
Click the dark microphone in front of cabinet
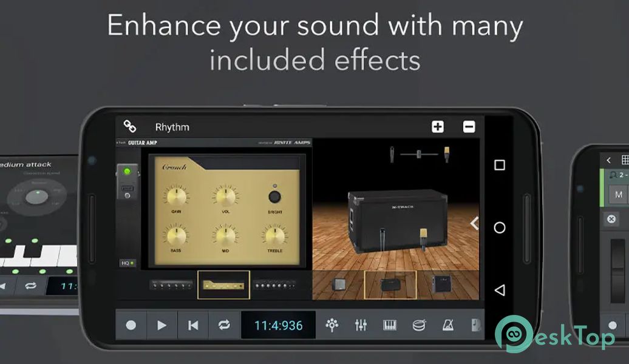click(382, 239)
